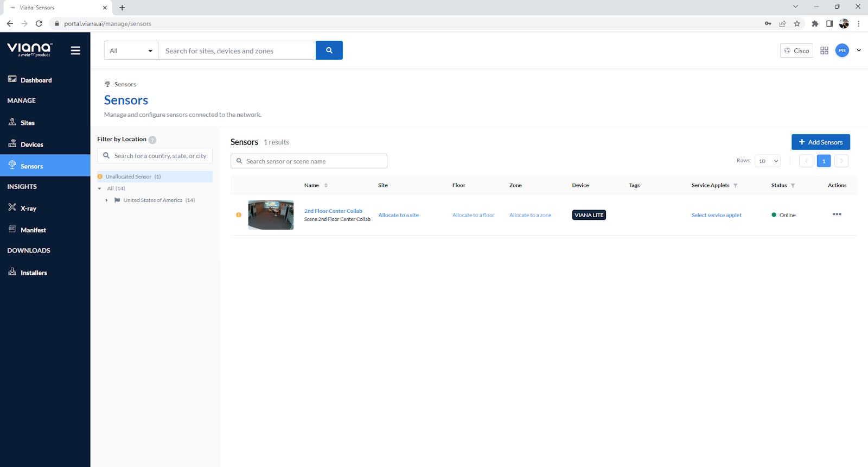
Task: Open the Rows per page dropdown
Action: [x=767, y=161]
